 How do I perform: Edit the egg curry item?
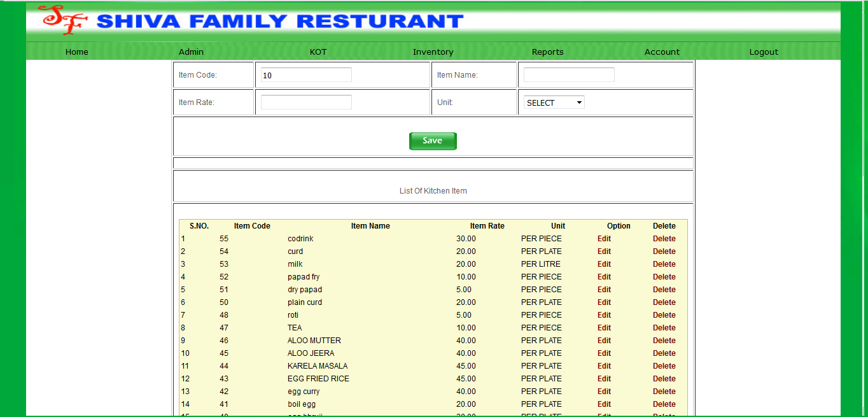[604, 392]
